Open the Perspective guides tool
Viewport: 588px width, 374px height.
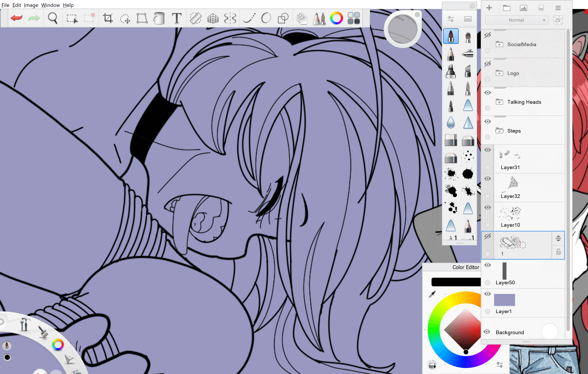pos(213,18)
